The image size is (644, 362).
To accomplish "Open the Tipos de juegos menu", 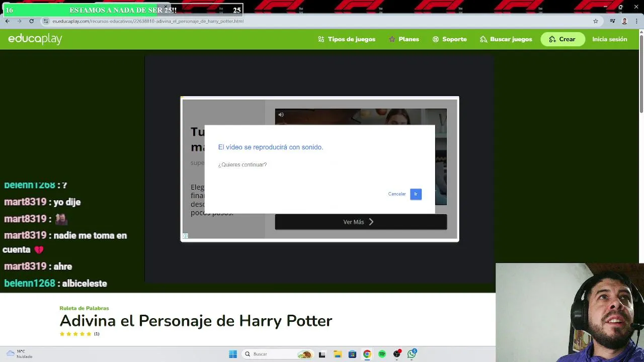I will [x=347, y=39].
